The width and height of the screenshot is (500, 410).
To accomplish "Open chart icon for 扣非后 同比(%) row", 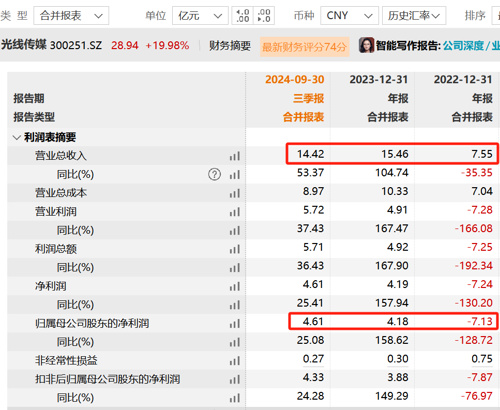I will [235, 398].
